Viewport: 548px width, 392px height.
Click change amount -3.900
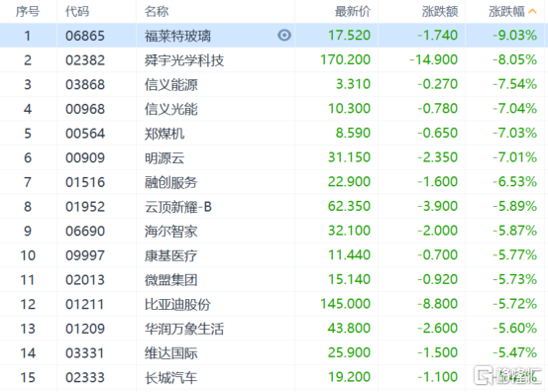coord(438,206)
